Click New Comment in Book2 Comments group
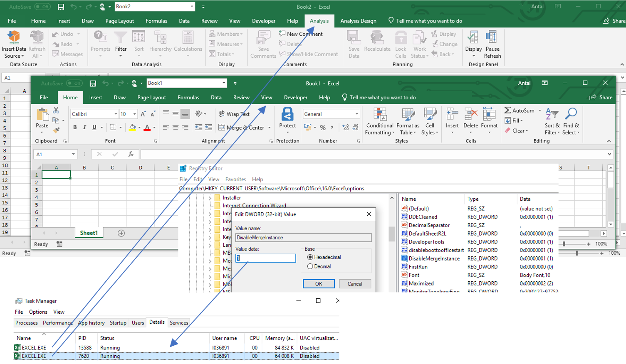The width and height of the screenshot is (626, 364). [x=301, y=34]
